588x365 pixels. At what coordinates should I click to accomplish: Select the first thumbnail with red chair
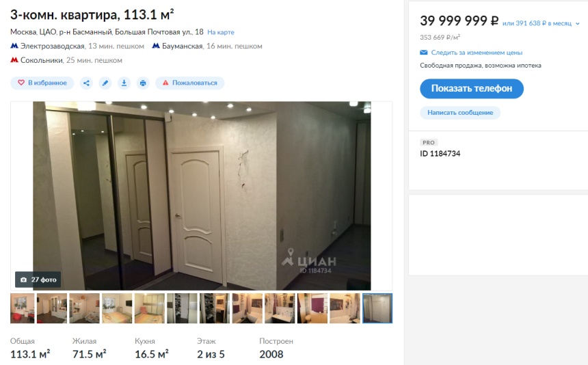[x=22, y=308]
